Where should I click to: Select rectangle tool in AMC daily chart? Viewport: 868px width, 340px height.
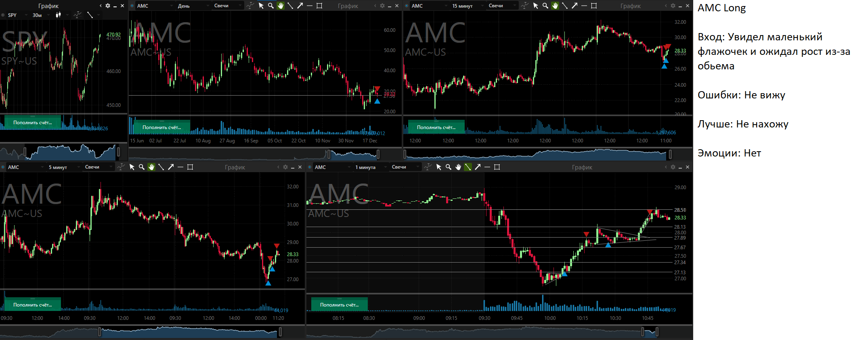(x=319, y=6)
